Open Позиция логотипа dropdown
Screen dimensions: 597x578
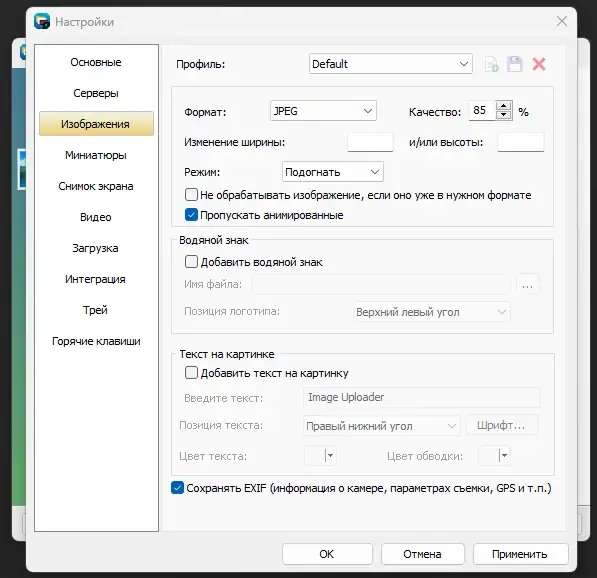point(431,312)
